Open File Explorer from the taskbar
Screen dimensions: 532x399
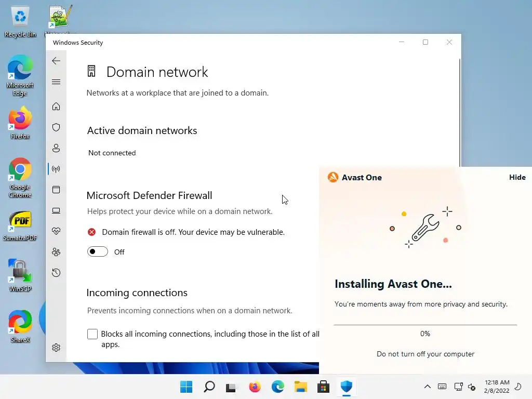click(x=301, y=387)
